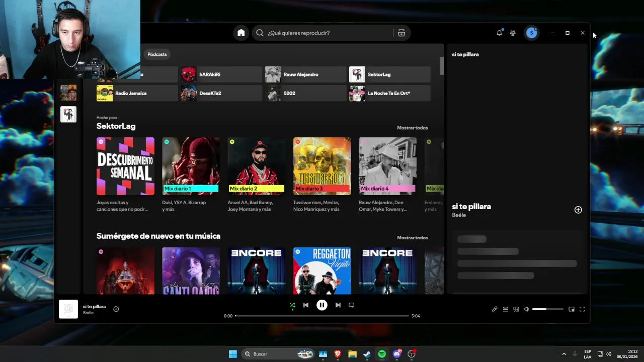644x362 pixels.
Task: Skip to the next track
Action: click(x=338, y=305)
